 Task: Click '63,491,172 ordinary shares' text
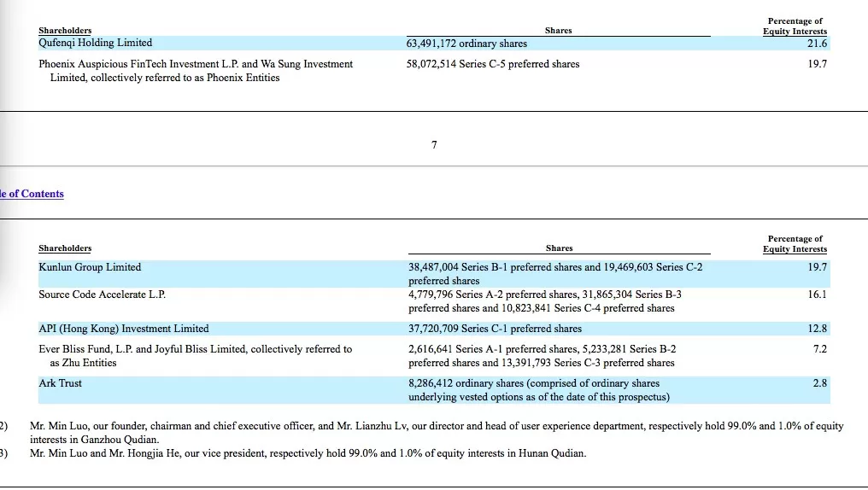[466, 44]
